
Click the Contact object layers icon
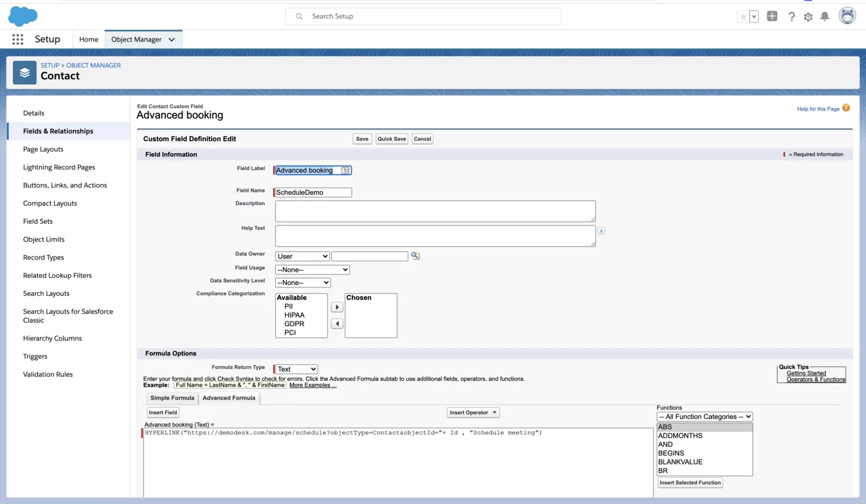25,73
